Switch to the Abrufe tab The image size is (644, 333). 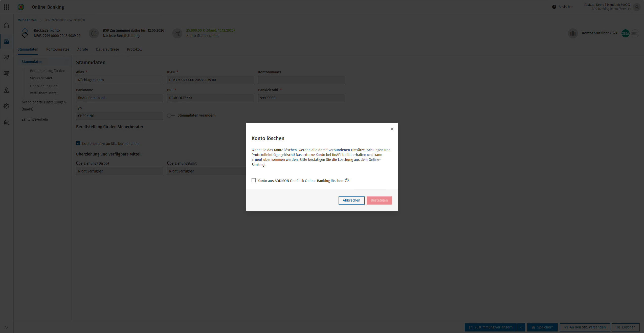83,49
